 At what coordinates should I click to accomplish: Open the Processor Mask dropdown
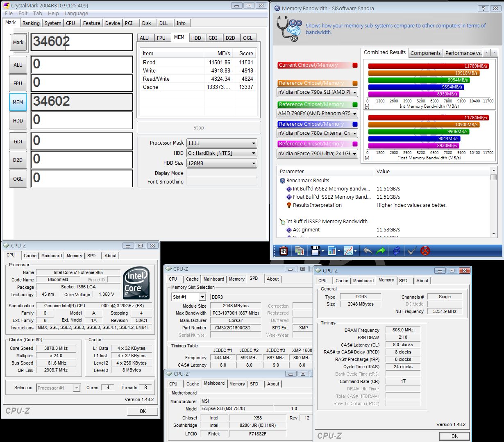click(x=222, y=143)
